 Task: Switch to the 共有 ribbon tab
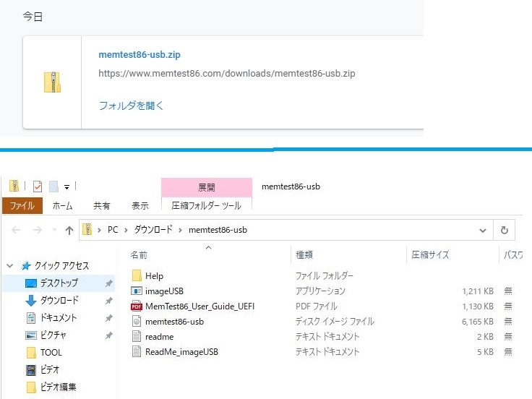101,205
